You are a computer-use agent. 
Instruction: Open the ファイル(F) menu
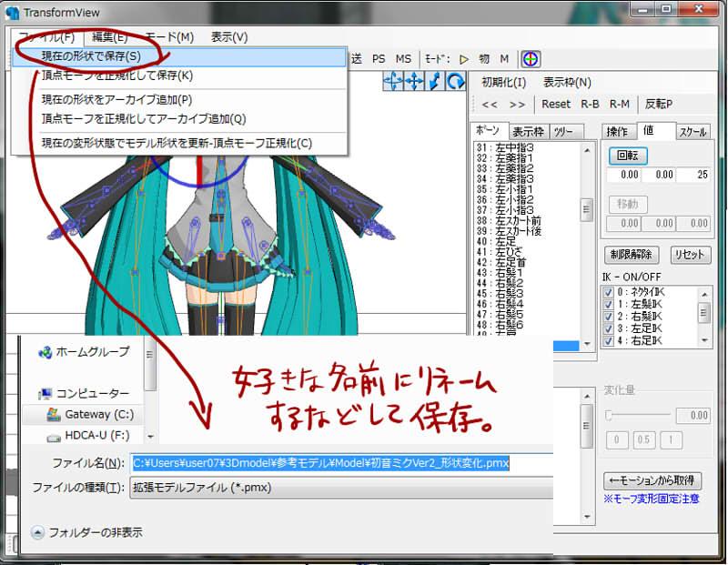tap(46, 36)
